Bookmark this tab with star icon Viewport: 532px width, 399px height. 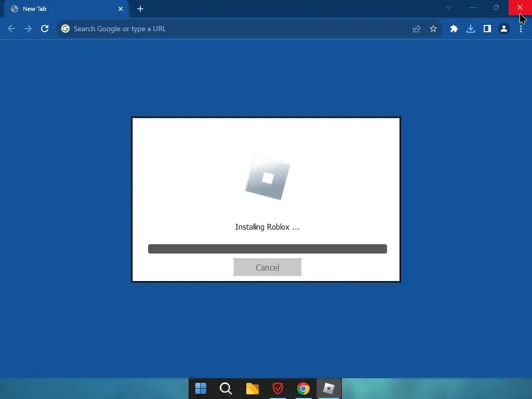coord(433,29)
